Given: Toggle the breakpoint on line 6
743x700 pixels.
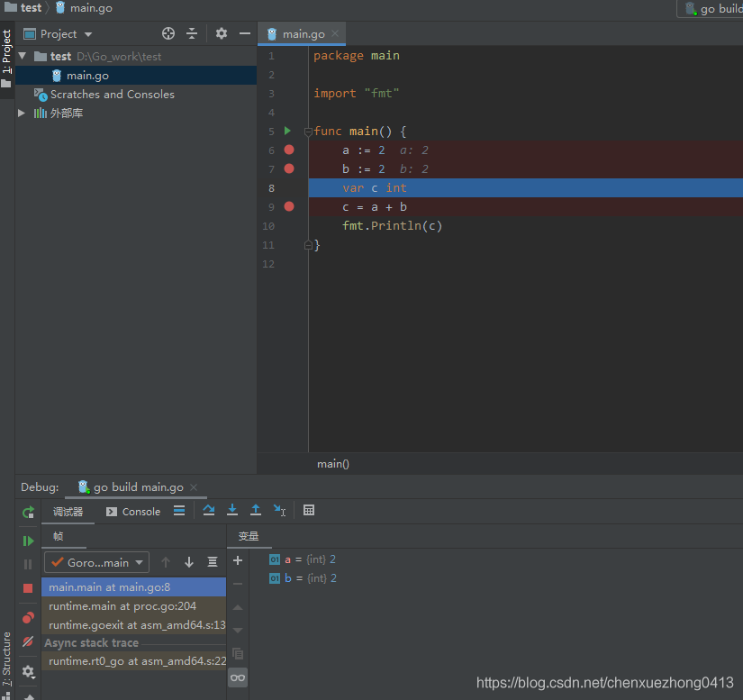Looking at the screenshot, I should [289, 150].
